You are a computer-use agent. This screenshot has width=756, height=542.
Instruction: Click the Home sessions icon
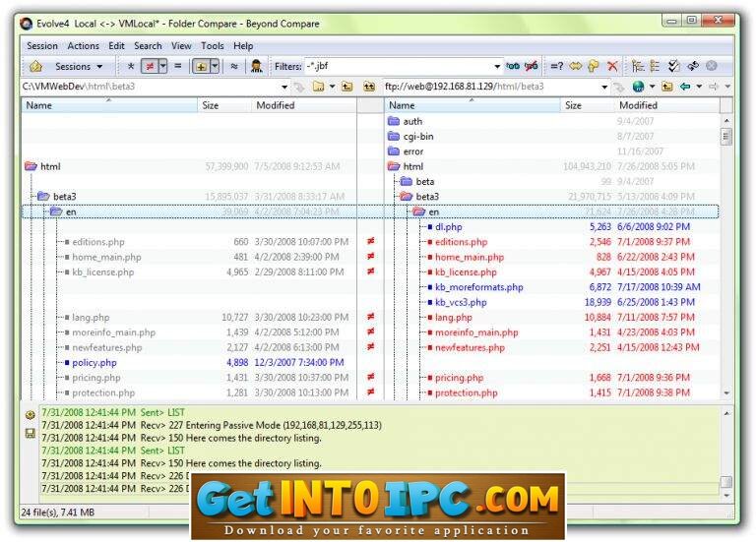click(36, 66)
